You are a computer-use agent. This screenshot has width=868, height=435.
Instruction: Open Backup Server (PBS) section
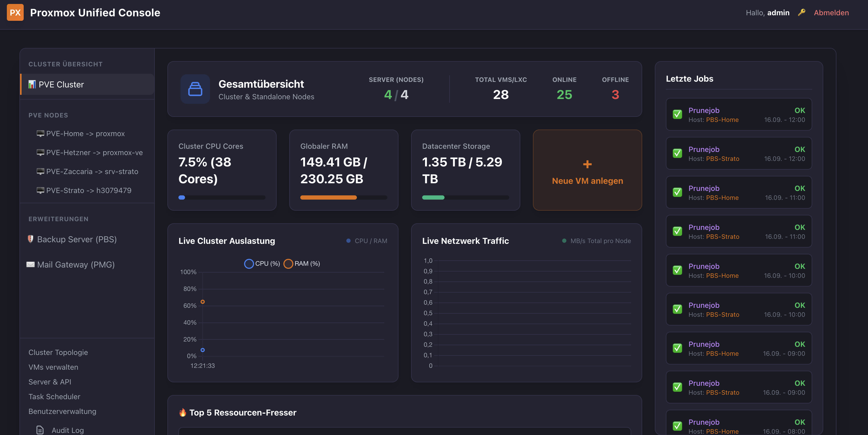pyautogui.click(x=72, y=239)
